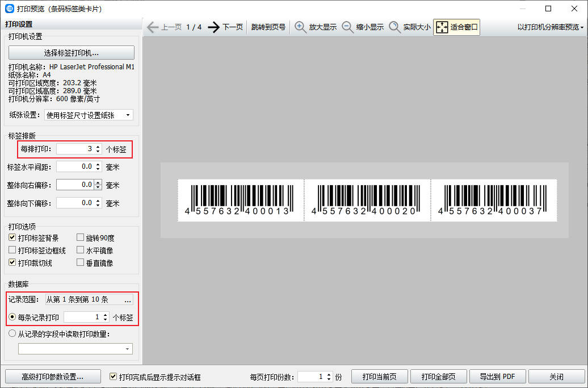Click the actual size magnifier icon

pyautogui.click(x=394, y=27)
